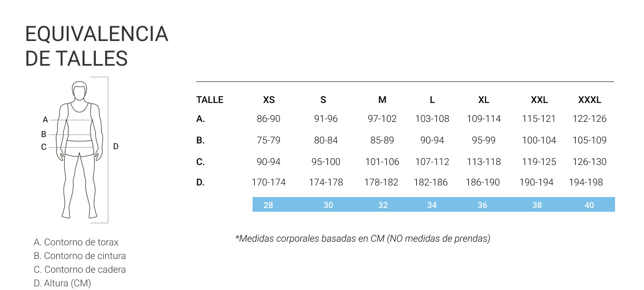The width and height of the screenshot is (644, 290).
Task: Select size number 40 in blue bar
Action: tap(589, 205)
